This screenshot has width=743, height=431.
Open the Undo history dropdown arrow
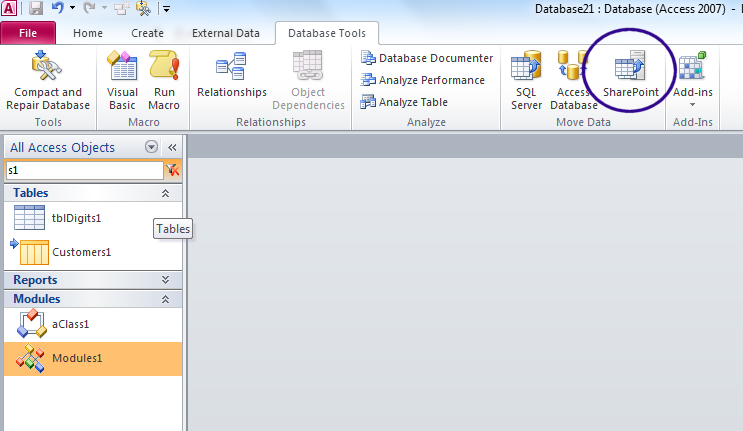coord(72,8)
